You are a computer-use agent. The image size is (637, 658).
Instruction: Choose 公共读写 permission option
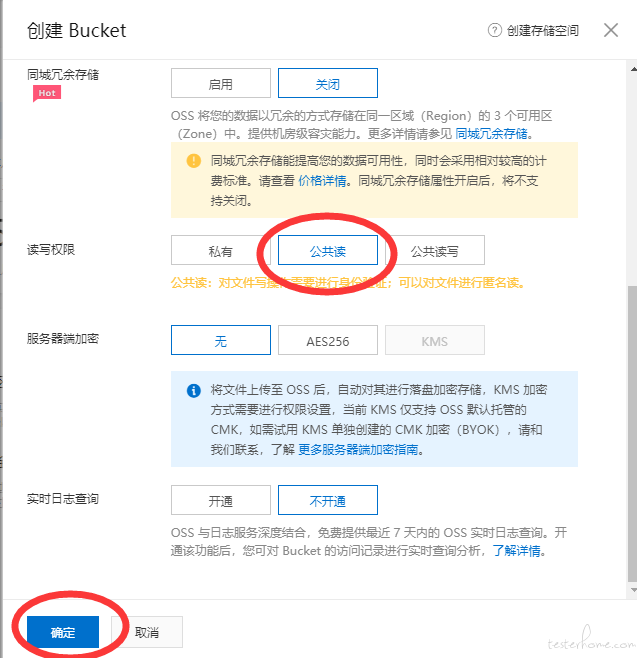click(435, 250)
